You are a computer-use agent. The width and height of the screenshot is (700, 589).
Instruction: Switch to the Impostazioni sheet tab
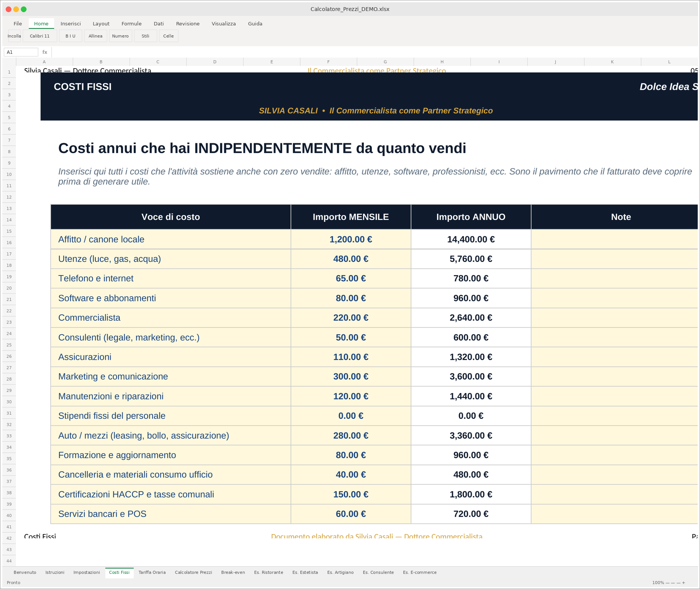[87, 572]
